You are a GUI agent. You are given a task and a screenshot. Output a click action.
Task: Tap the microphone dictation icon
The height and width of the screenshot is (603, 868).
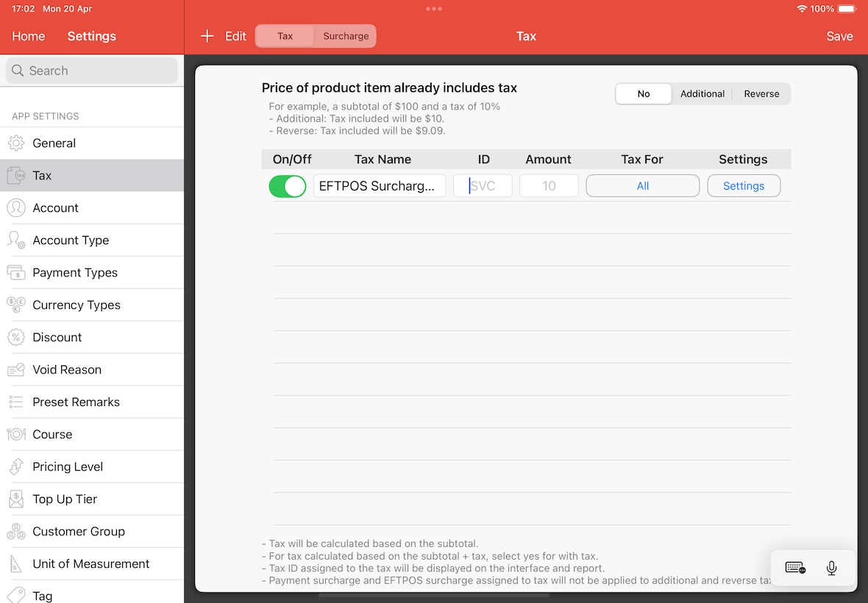tap(831, 568)
